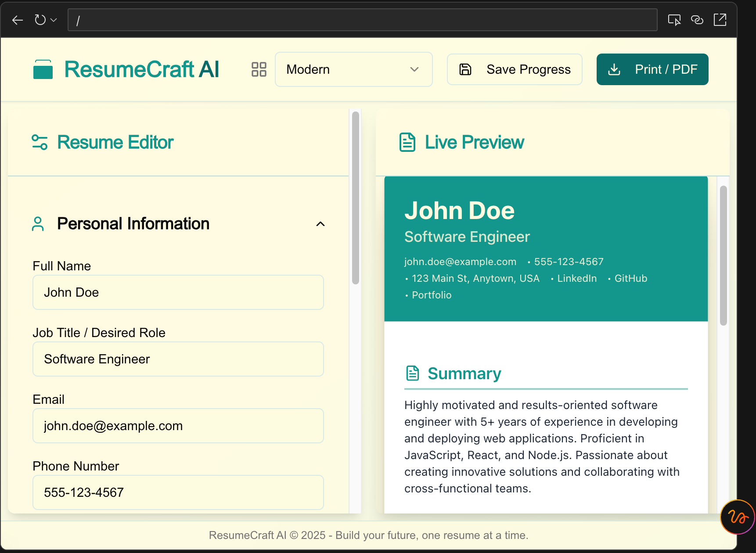This screenshot has height=553, width=756.
Task: Click the preview panel scrollbar
Action: (724, 255)
